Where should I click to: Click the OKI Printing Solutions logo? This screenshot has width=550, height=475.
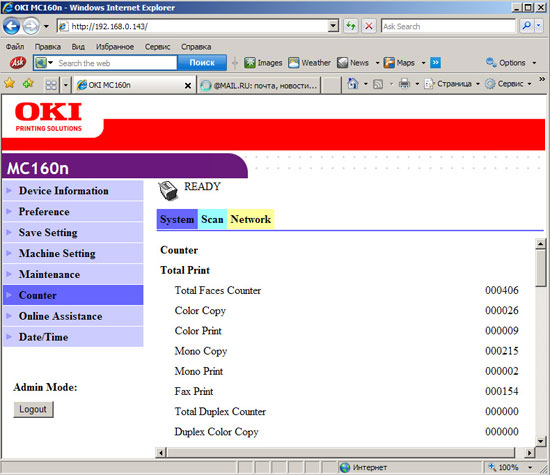point(48,117)
